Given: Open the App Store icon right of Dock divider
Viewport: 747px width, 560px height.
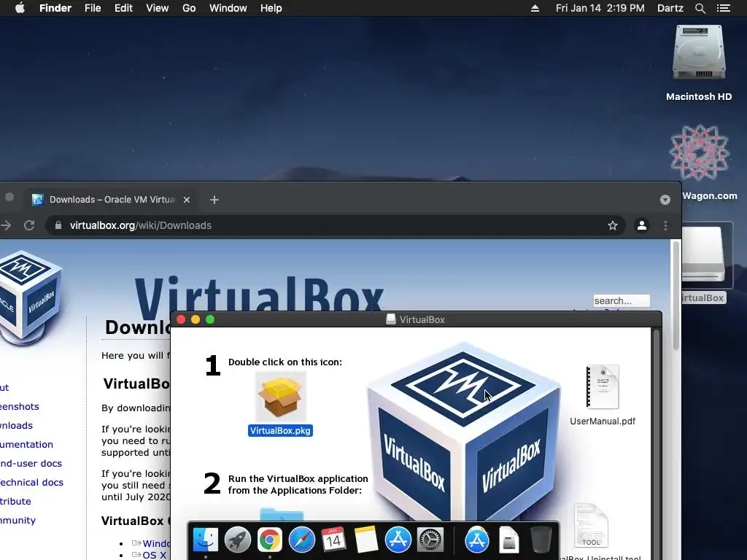Looking at the screenshot, I should [x=477, y=540].
